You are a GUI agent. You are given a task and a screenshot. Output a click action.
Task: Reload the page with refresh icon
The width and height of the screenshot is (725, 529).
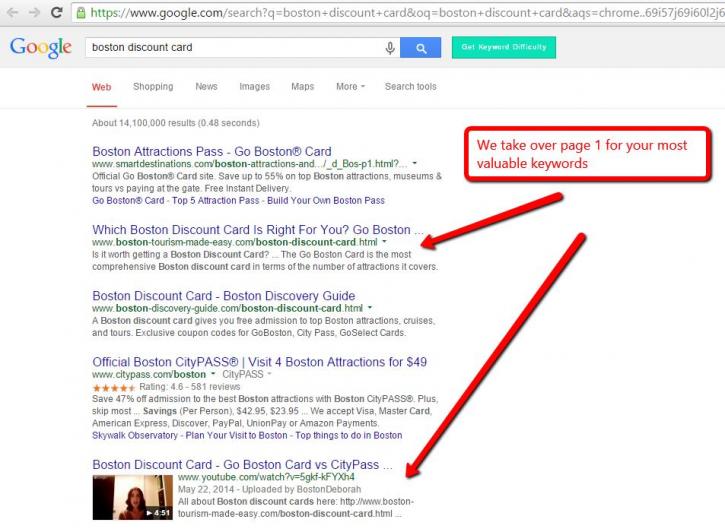pos(56,12)
